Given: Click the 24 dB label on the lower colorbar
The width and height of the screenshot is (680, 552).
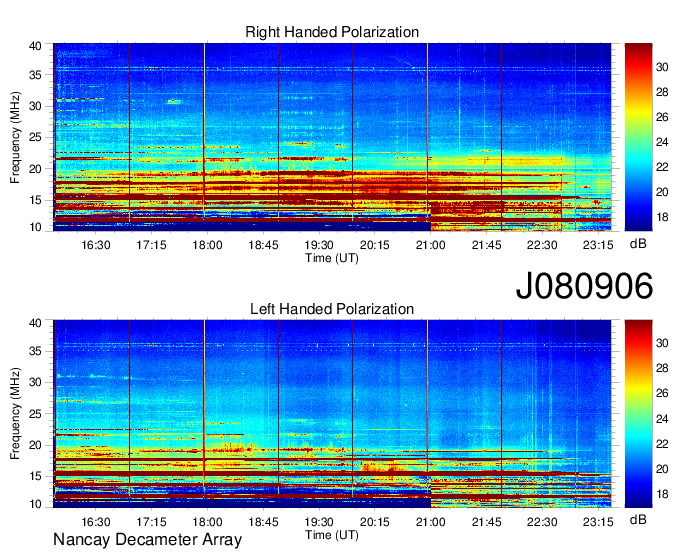Looking at the screenshot, I should click(662, 419).
